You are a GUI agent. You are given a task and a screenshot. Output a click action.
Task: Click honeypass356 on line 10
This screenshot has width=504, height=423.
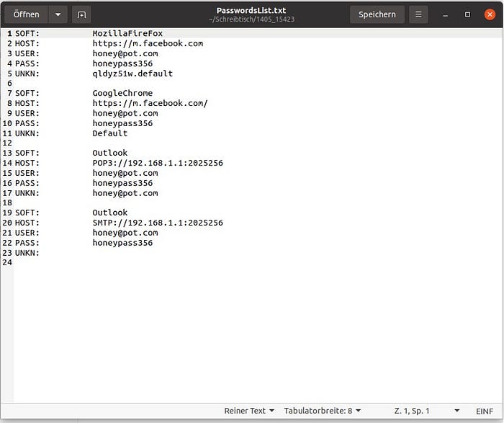122,123
